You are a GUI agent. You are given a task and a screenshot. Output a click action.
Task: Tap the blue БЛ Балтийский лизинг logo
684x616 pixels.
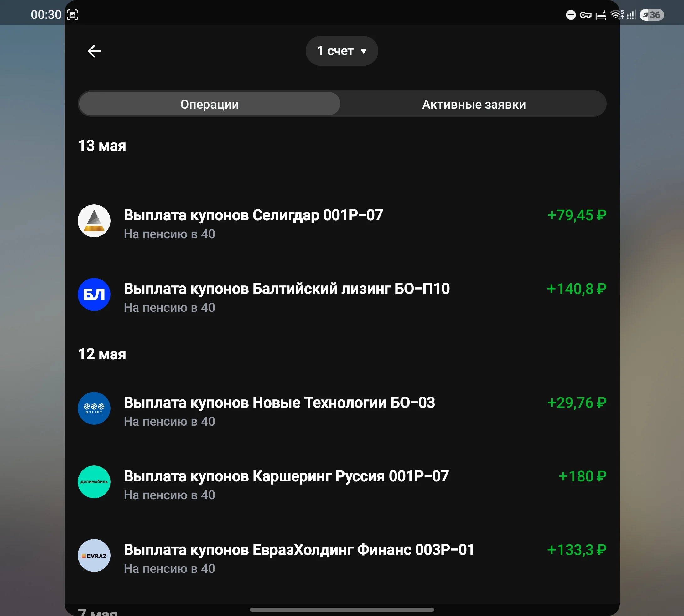pyautogui.click(x=94, y=295)
